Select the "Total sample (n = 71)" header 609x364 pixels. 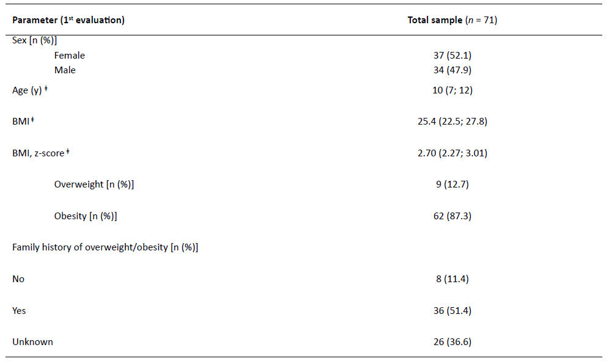[452, 20]
